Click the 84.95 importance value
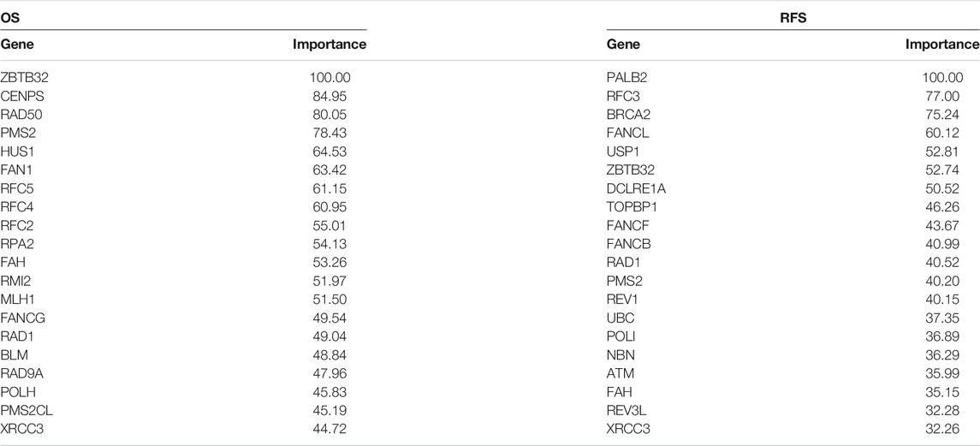Viewport: 980px width, 446px height. tap(330, 97)
